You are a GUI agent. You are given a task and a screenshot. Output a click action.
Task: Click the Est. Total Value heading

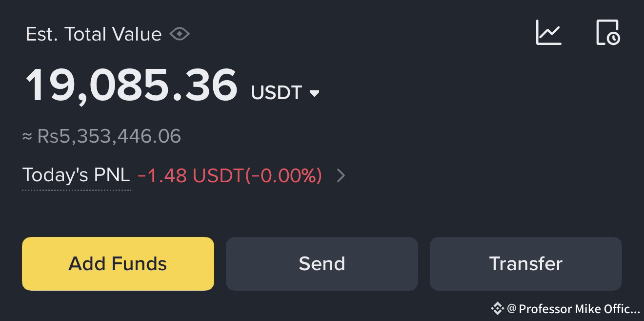click(x=94, y=34)
